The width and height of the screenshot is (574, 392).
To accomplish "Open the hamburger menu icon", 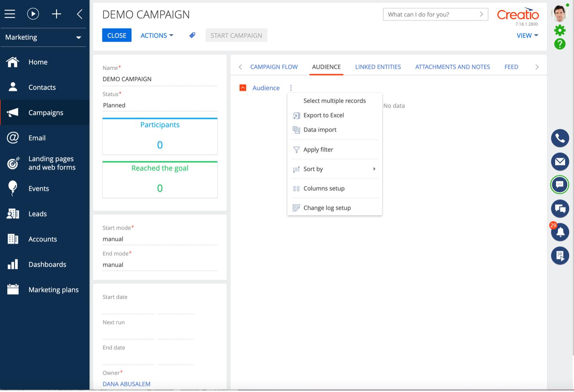I will 10,14.
